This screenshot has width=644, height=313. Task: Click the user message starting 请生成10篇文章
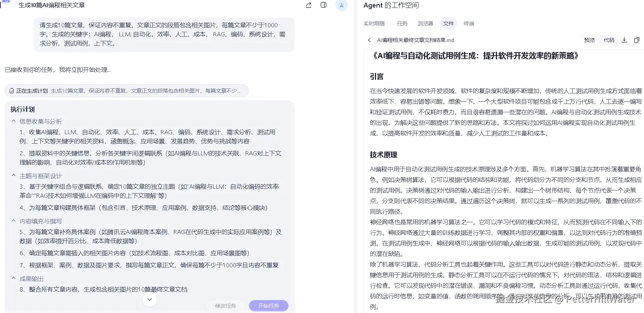click(164, 34)
